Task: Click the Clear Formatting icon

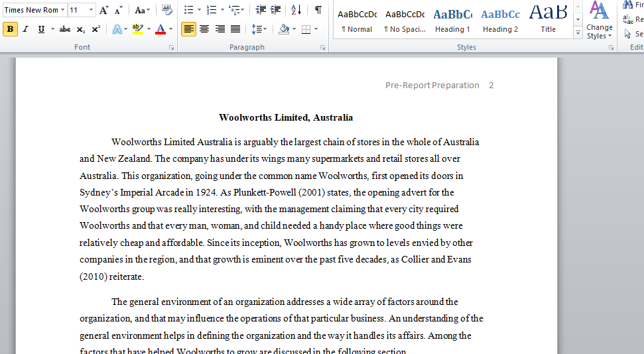Action: [x=166, y=10]
